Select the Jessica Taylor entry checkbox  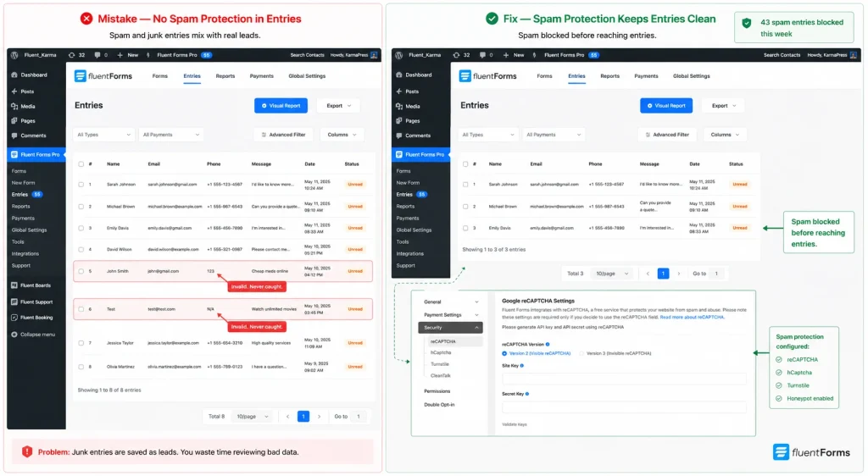click(81, 343)
